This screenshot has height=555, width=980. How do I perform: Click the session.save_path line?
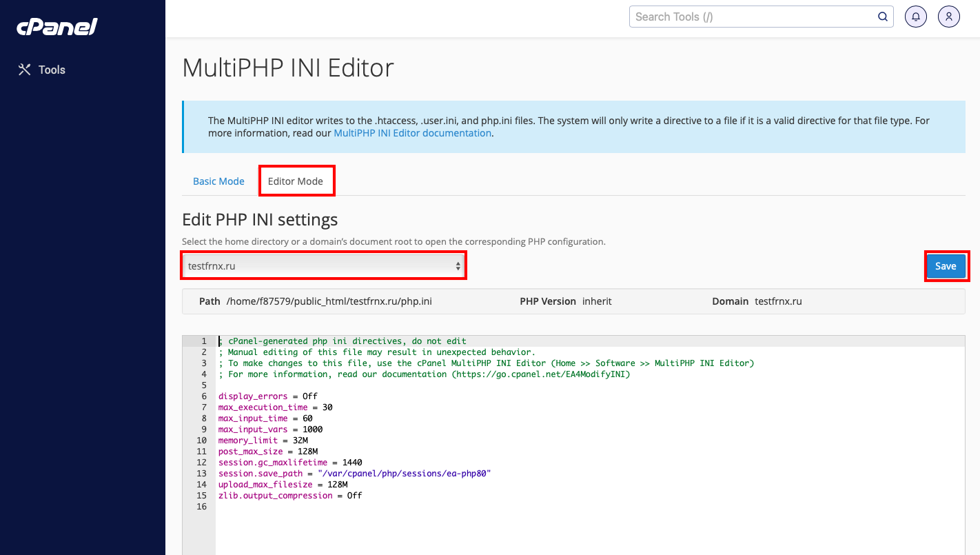coord(354,474)
